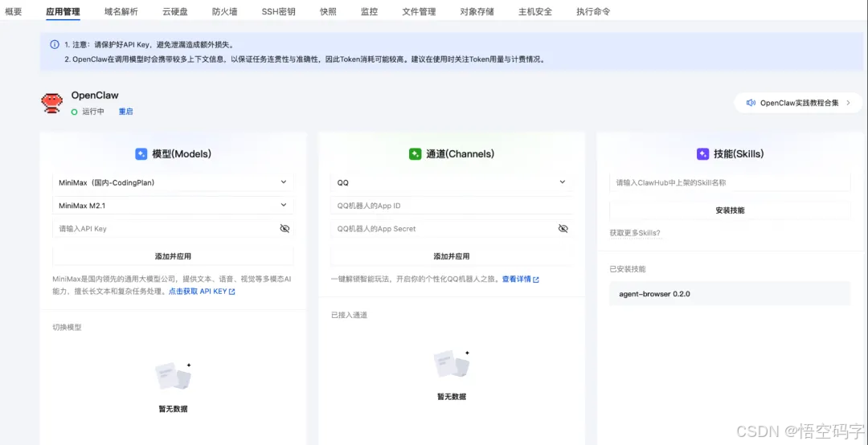Screen dimensions: 868x445
Task: Focus the QQ机器人的App ID field
Action: [x=452, y=206]
